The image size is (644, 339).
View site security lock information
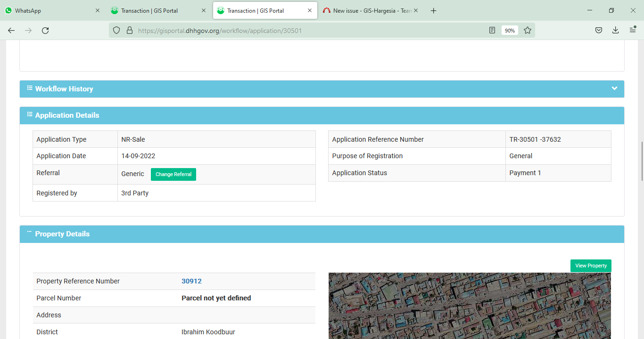click(x=130, y=30)
